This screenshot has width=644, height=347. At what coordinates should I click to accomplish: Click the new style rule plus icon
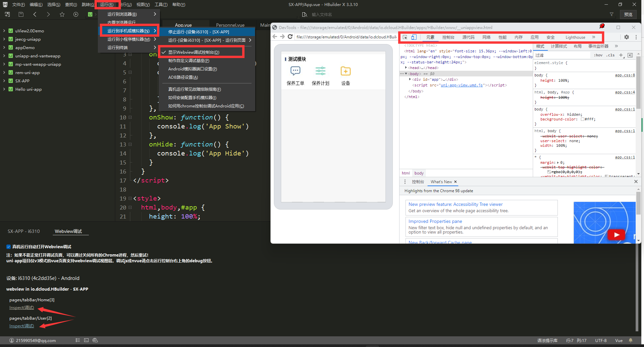tap(621, 55)
